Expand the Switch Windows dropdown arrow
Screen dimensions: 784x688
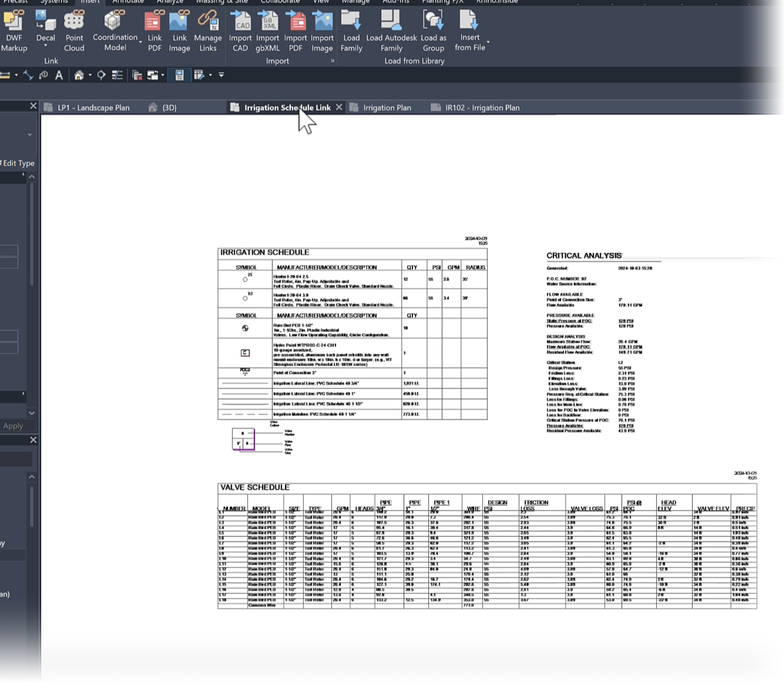point(163,75)
